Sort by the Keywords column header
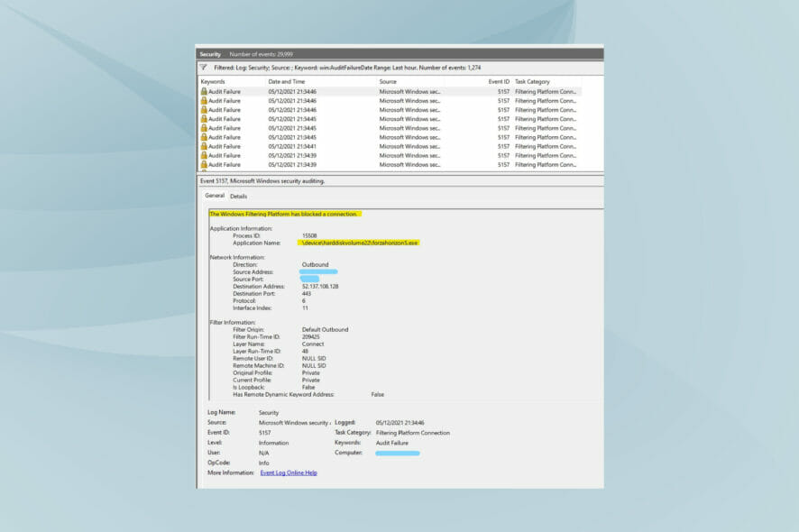799x532 pixels. [x=213, y=81]
